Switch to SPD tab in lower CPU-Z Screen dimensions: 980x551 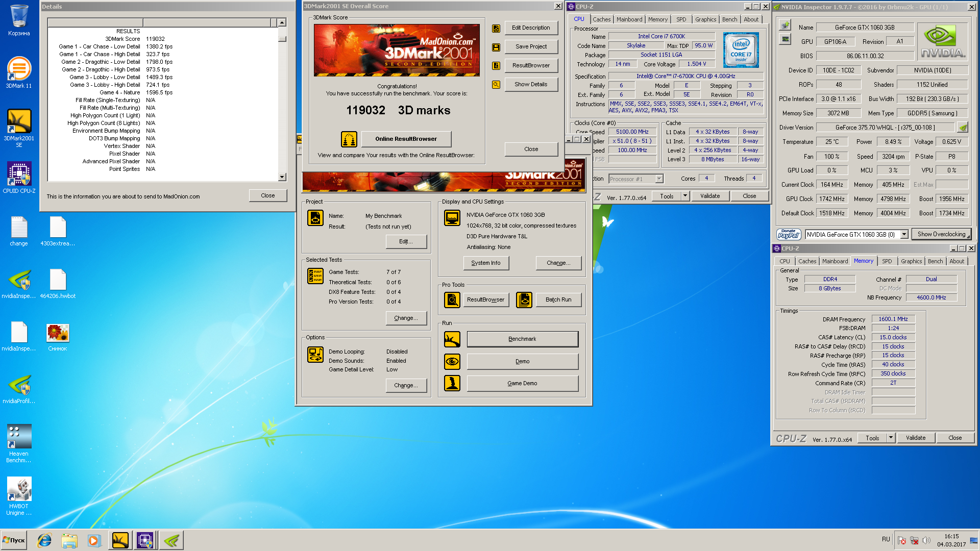(887, 261)
